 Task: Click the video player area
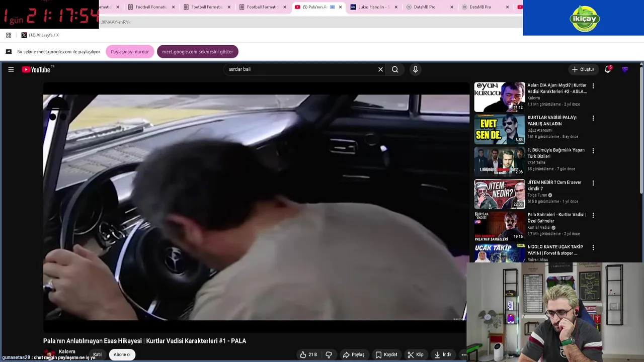click(256, 207)
